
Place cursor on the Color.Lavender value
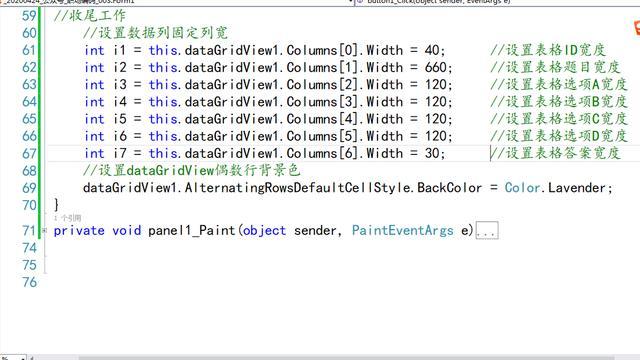click(x=559, y=188)
